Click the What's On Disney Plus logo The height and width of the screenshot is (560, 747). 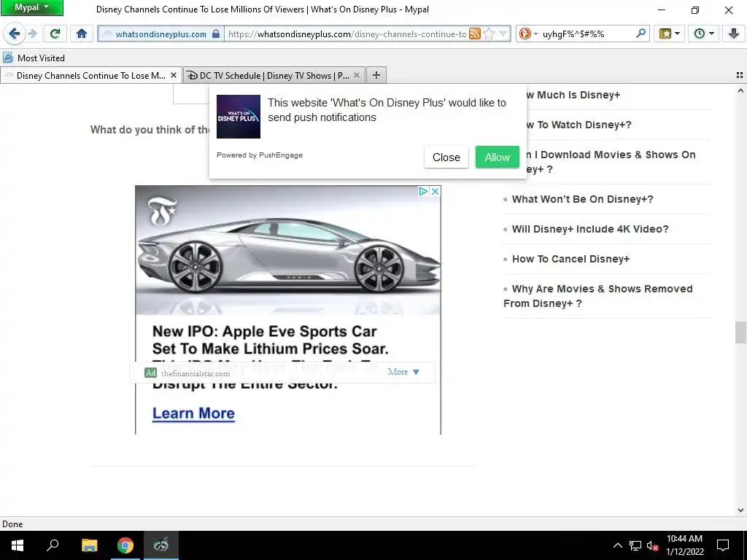[x=239, y=117]
